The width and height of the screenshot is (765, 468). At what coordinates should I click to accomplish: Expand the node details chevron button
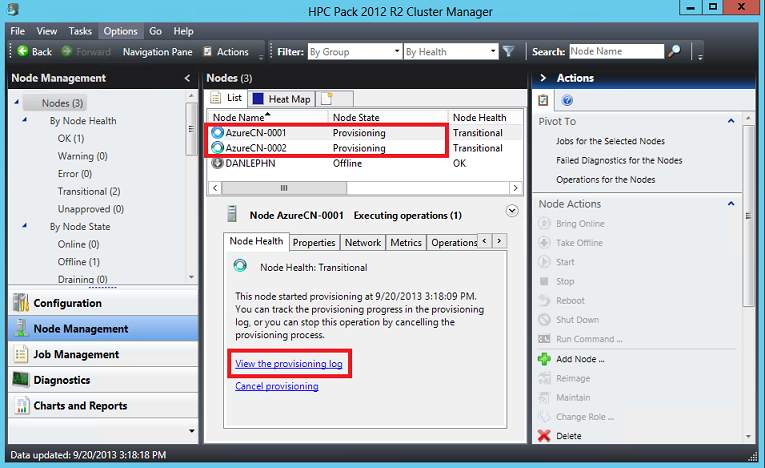512,210
